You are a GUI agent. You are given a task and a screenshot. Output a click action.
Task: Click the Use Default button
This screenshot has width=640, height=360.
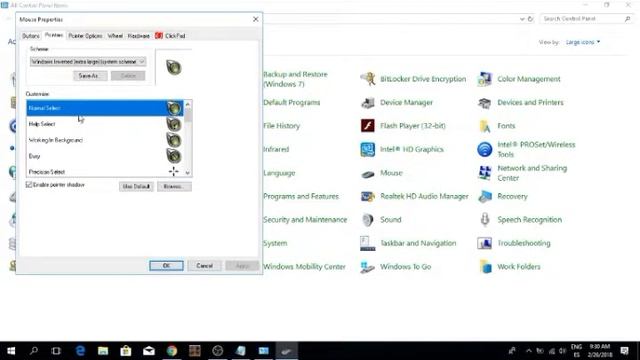click(136, 187)
